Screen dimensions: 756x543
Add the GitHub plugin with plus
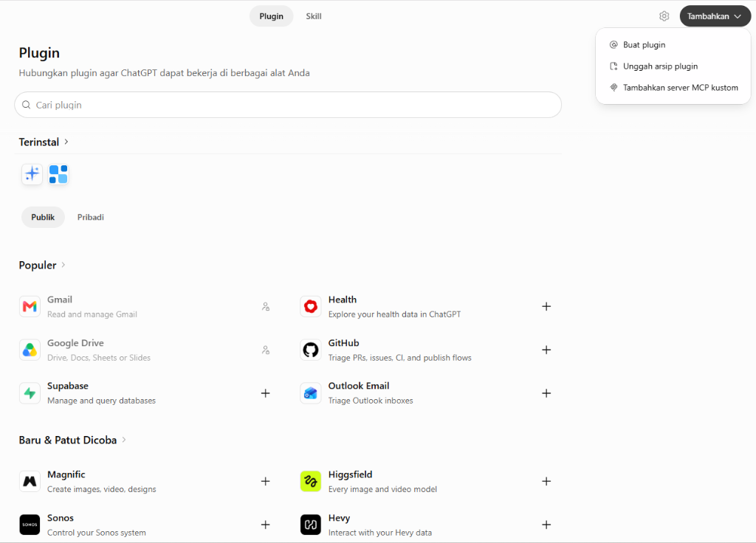click(x=546, y=350)
